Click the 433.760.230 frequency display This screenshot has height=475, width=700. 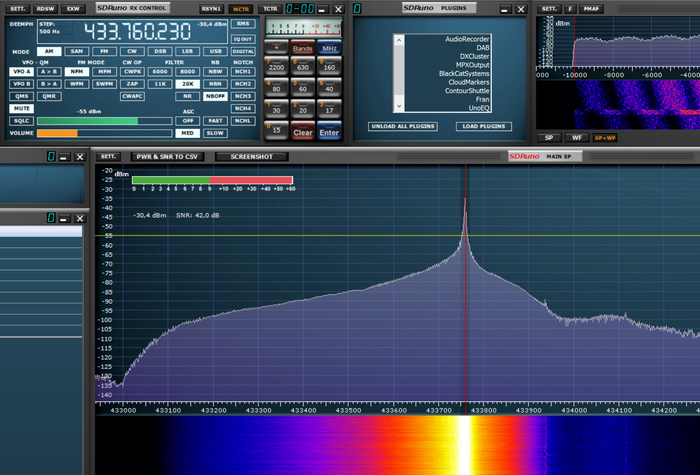pos(138,31)
